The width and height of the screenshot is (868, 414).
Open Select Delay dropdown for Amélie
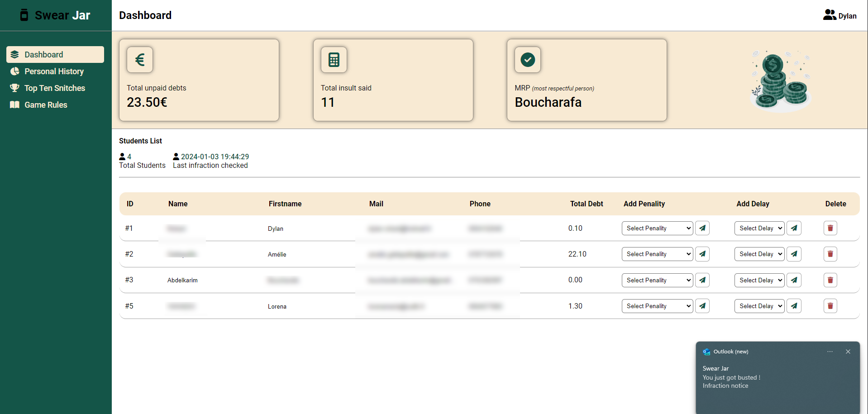tap(759, 254)
